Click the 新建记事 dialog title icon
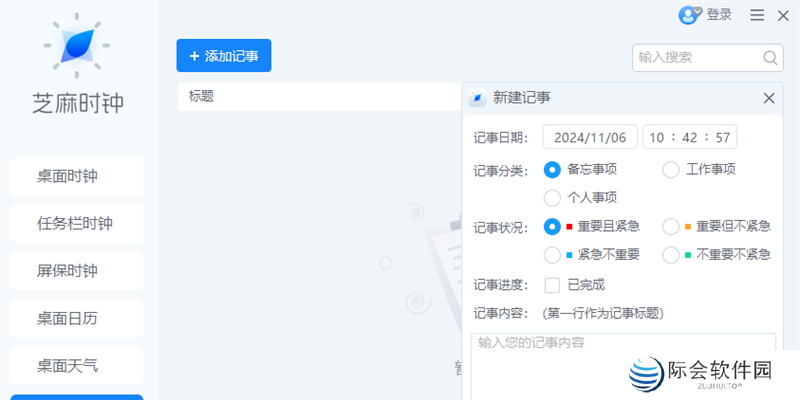Screen dimensions: 800x400 coord(478,97)
